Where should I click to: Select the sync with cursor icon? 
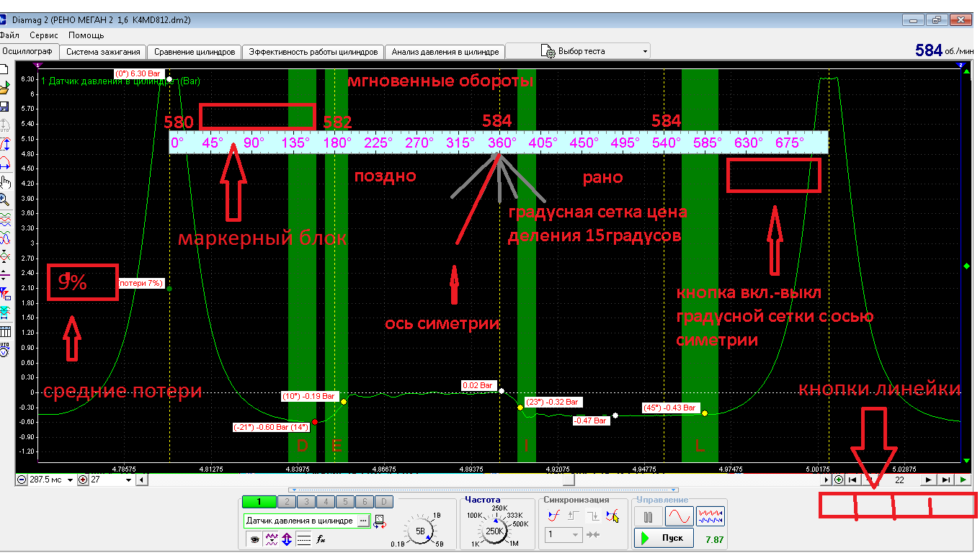pyautogui.click(x=613, y=516)
